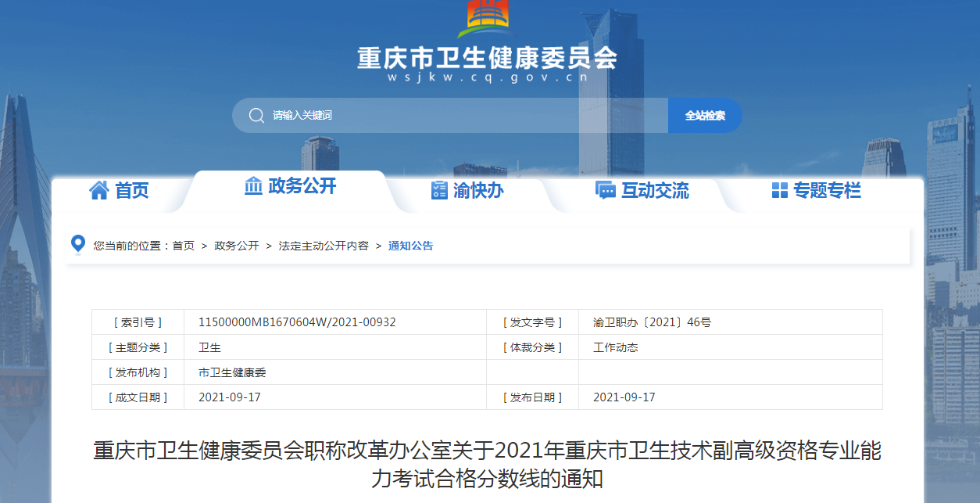Click the commission emblem logo at top
The height and width of the screenshot is (503, 980).
click(488, 19)
